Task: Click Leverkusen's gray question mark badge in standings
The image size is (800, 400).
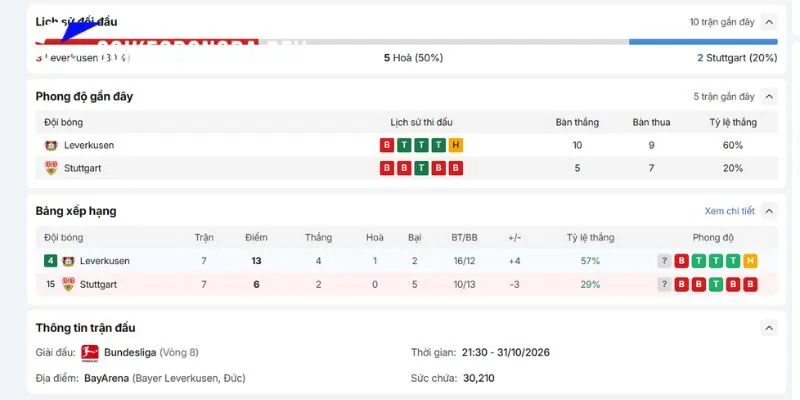Action: (x=664, y=261)
